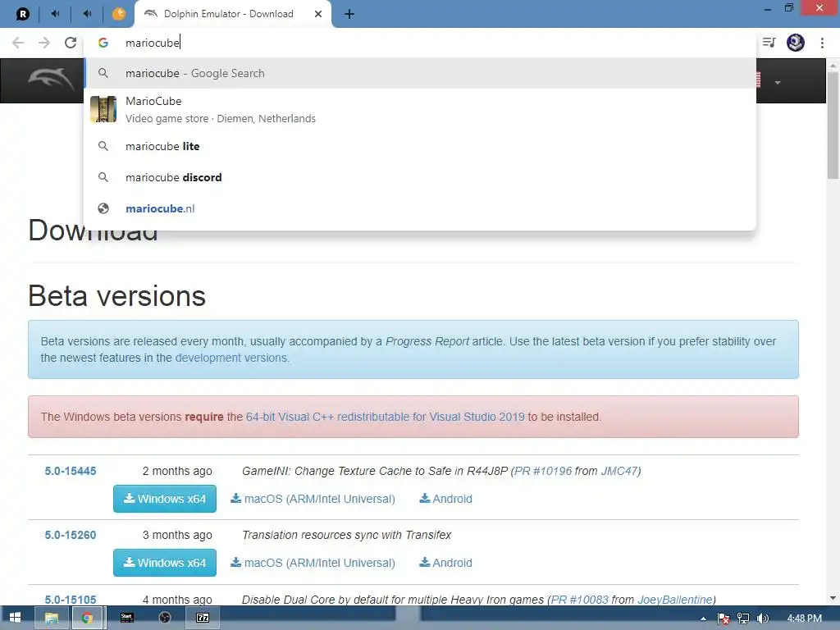Open the version 5.0-15105 link
840x630 pixels.
pos(71,600)
